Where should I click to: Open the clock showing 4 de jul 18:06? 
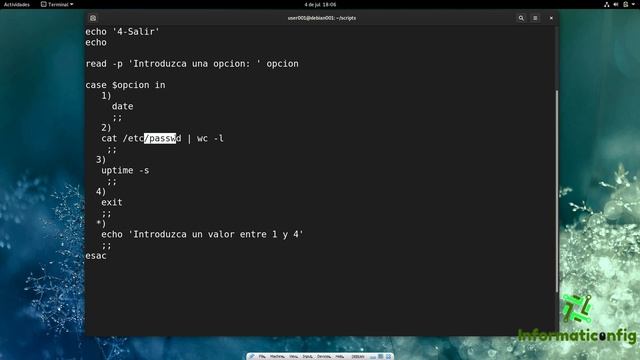click(x=320, y=4)
